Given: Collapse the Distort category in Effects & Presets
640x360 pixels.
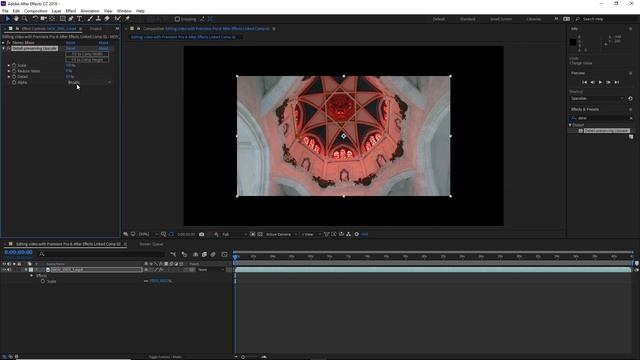Looking at the screenshot, I should [570, 125].
